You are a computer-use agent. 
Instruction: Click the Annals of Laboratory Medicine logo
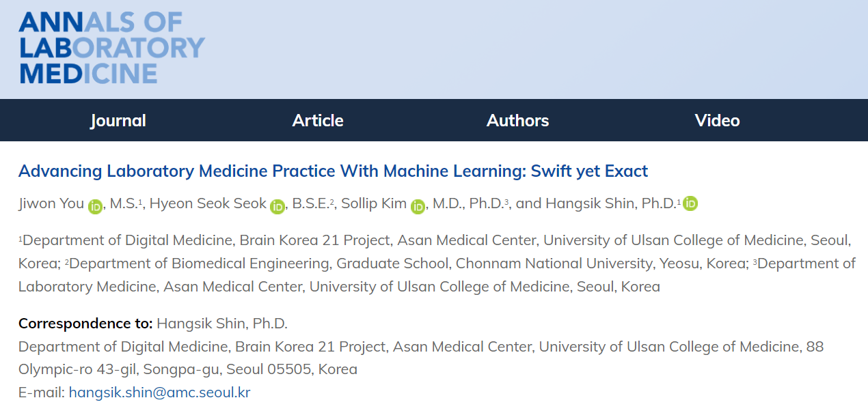point(111,48)
